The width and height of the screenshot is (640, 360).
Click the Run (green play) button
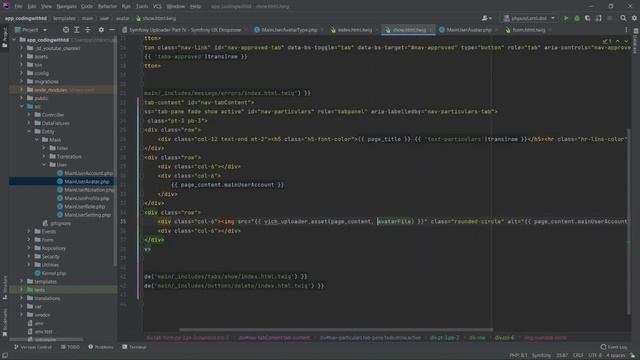[x=566, y=18]
